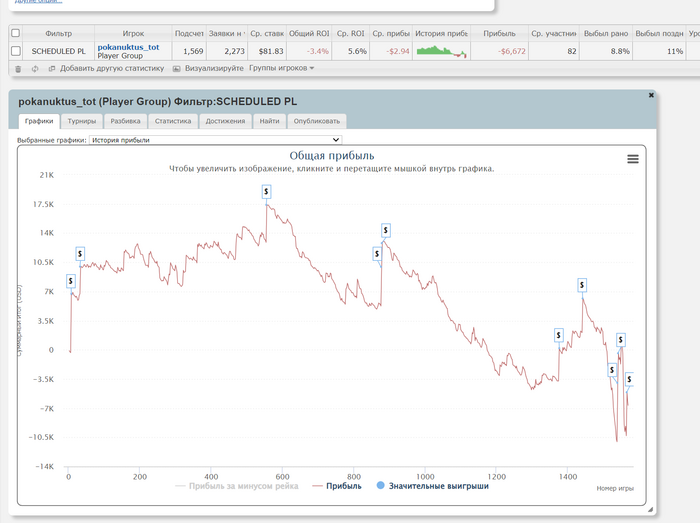The height and width of the screenshot is (523, 700).
Task: Toggle 'Значительные выигрыши' legend series
Action: (x=433, y=486)
